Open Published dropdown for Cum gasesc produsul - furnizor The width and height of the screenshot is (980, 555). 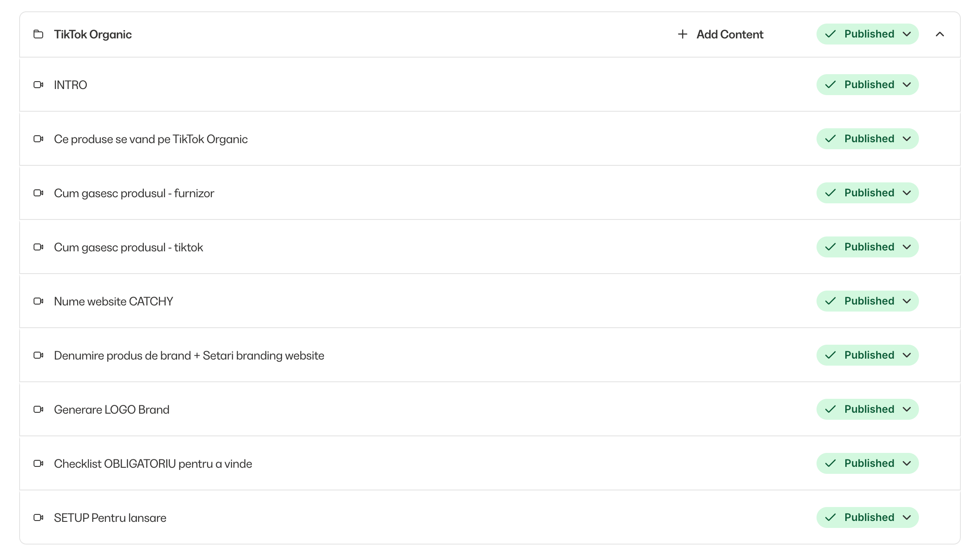[868, 193]
